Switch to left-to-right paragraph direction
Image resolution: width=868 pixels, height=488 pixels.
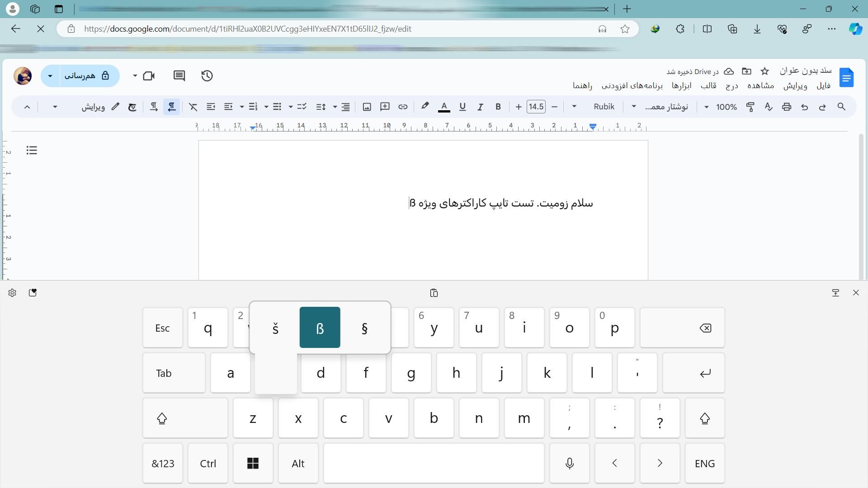pyautogui.click(x=154, y=107)
